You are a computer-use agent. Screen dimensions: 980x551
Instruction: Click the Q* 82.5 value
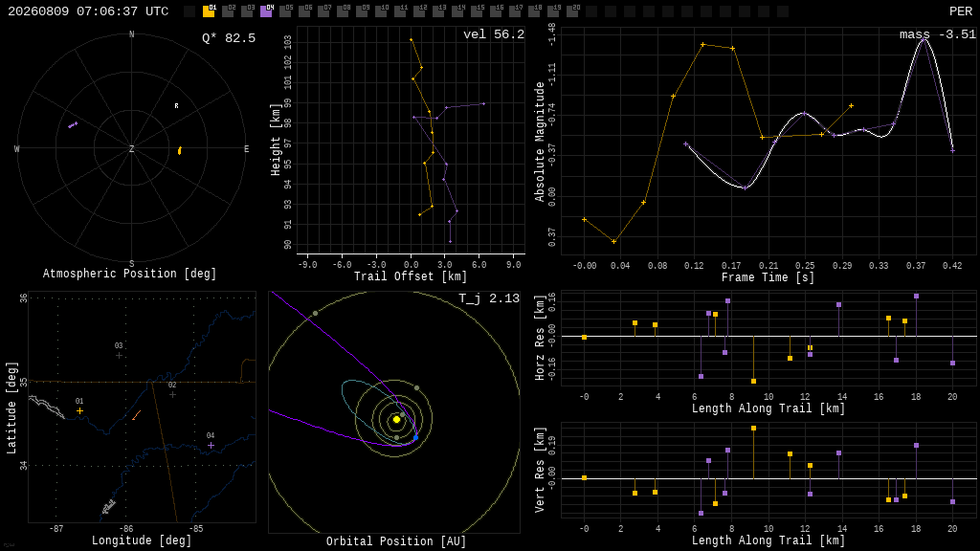pyautogui.click(x=229, y=38)
